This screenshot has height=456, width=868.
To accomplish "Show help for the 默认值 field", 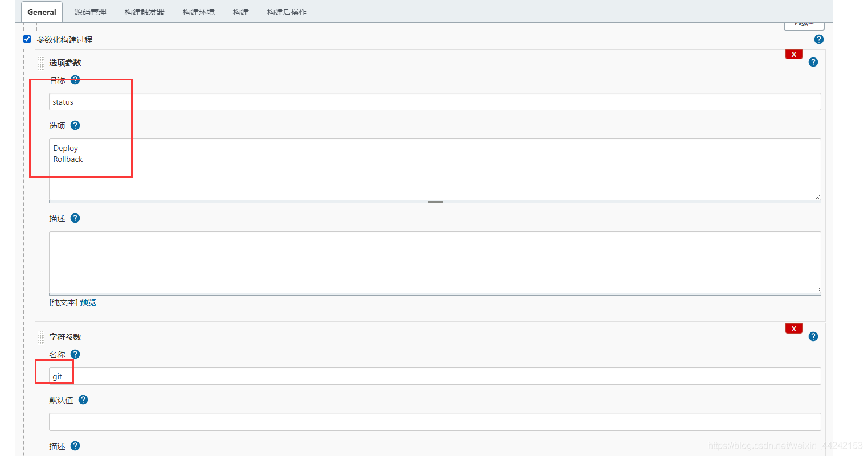I will tap(83, 400).
